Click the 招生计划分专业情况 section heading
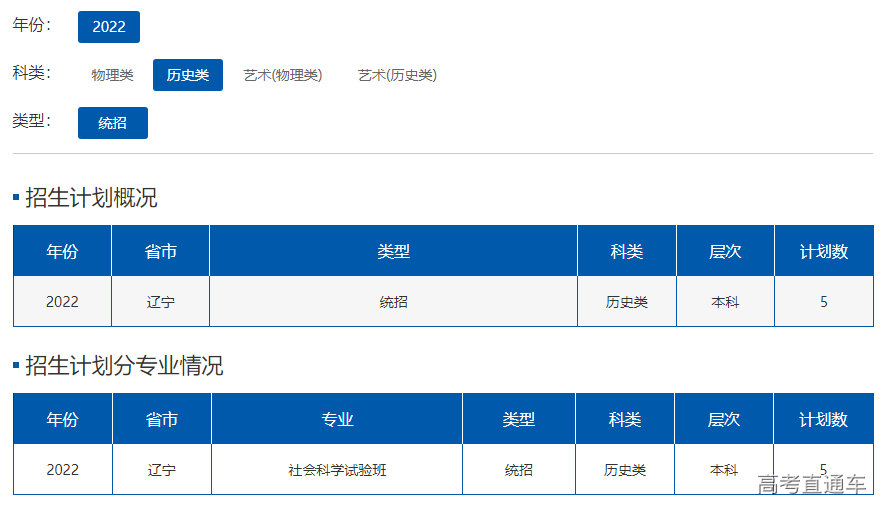The image size is (895, 524). pyautogui.click(x=124, y=366)
